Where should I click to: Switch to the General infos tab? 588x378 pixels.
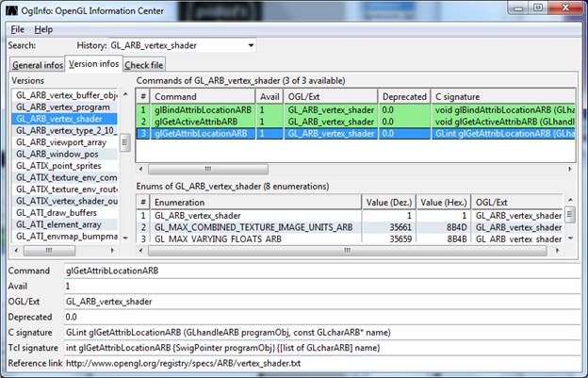point(37,65)
